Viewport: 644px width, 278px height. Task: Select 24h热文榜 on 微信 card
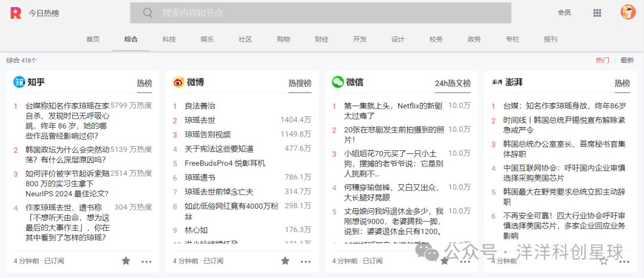pyautogui.click(x=453, y=84)
